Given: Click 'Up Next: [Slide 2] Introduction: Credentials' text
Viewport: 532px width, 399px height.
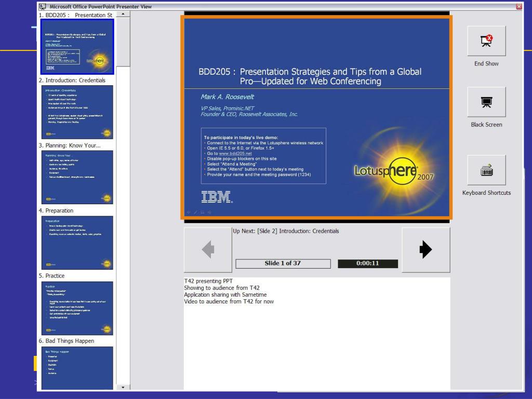Looking at the screenshot, I should (x=286, y=231).
